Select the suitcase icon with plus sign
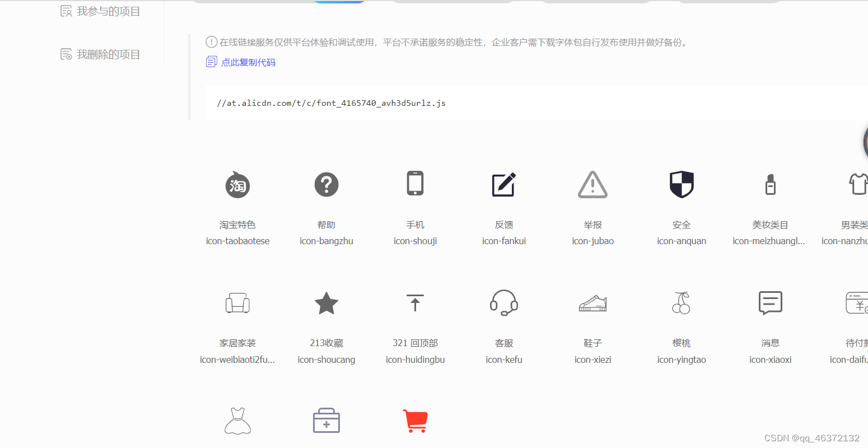This screenshot has height=448, width=868. (326, 421)
